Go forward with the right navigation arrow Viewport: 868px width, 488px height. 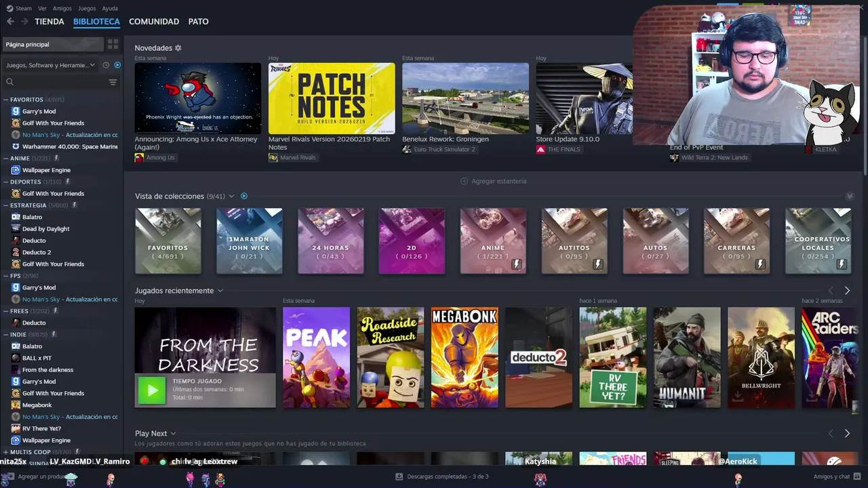24,22
